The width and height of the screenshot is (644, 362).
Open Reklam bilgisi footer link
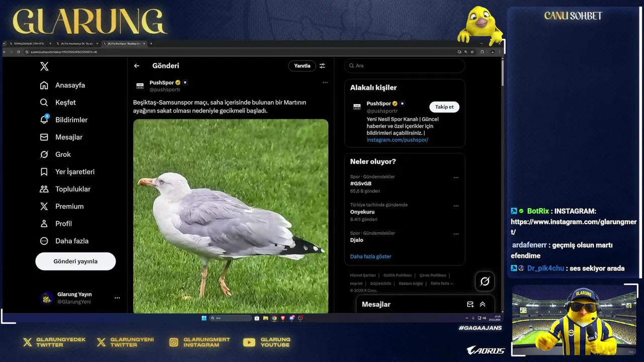[x=411, y=283]
